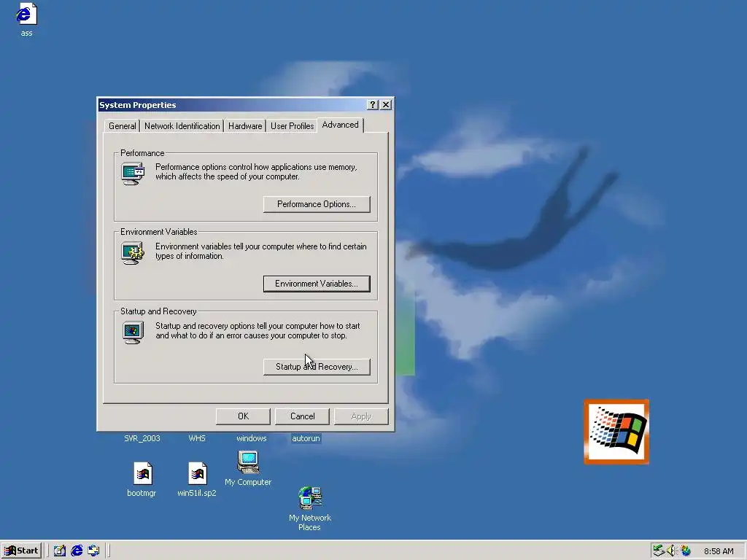Switch to the General tab
Screen dimensions: 747x560
tap(122, 126)
